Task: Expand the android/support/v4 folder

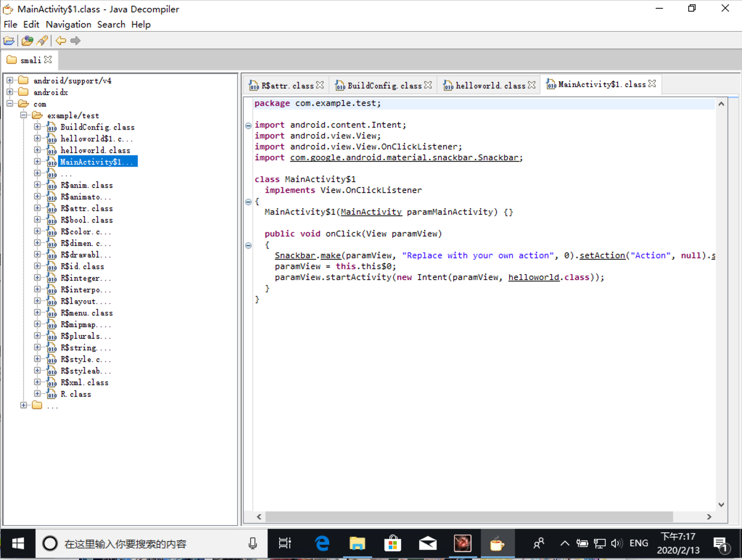Action: (10, 80)
